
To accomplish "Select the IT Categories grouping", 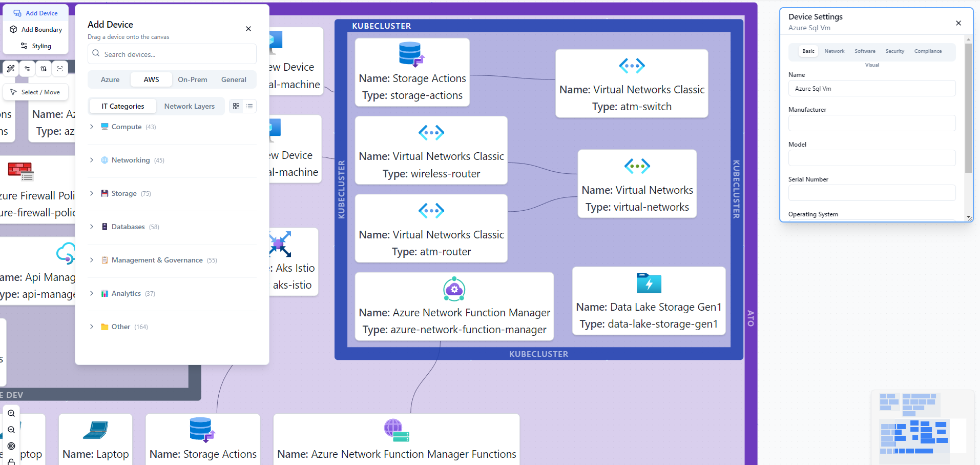I will pyautogui.click(x=123, y=106).
